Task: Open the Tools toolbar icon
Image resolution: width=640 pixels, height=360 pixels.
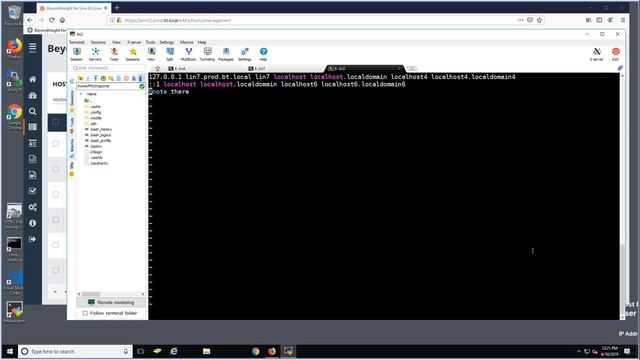Action: [x=114, y=53]
